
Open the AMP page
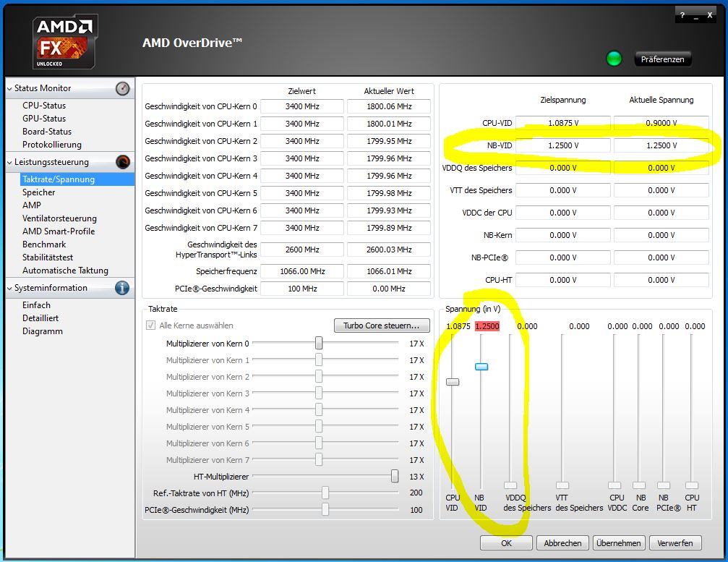click(32, 205)
